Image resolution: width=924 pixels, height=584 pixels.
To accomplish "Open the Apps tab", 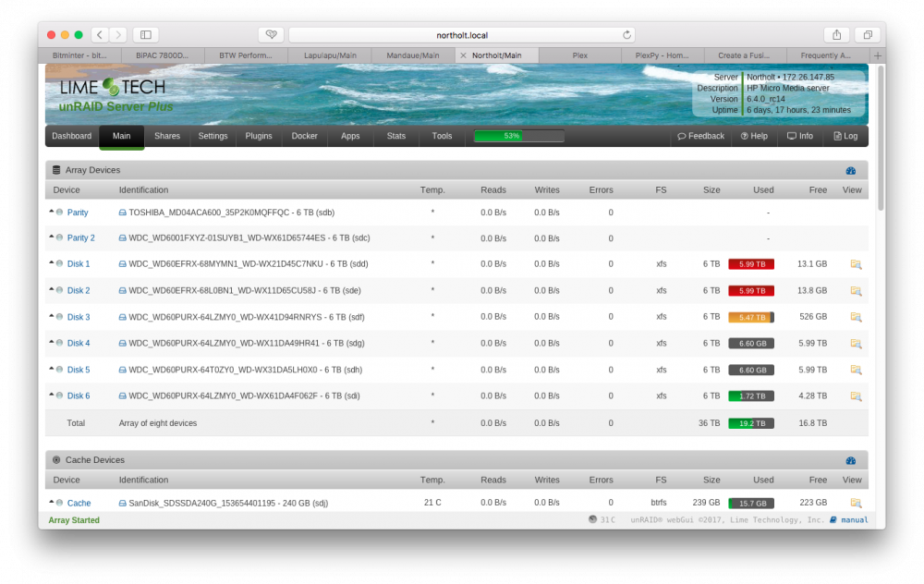I will [x=350, y=136].
